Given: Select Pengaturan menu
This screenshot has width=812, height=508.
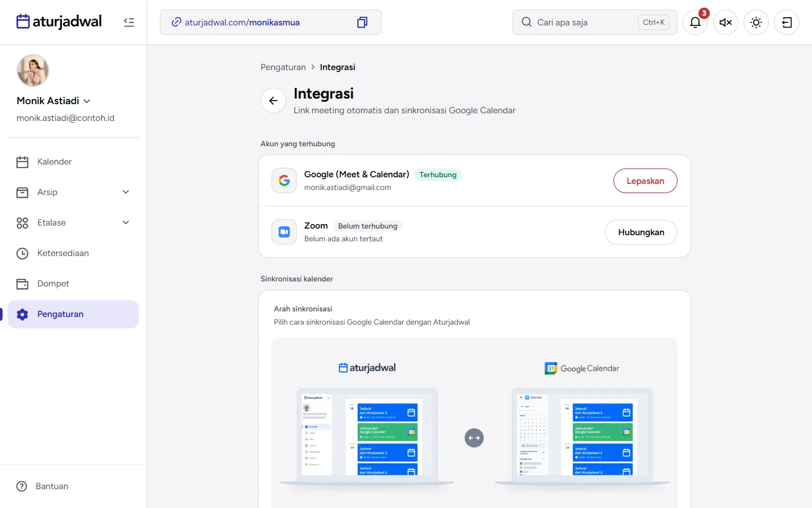Looking at the screenshot, I should [73, 314].
